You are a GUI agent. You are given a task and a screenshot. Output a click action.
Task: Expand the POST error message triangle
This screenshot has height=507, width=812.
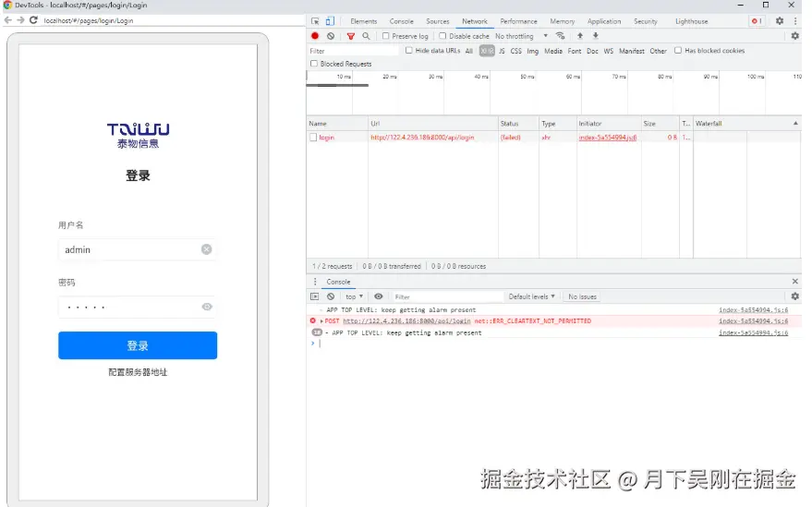(x=321, y=321)
